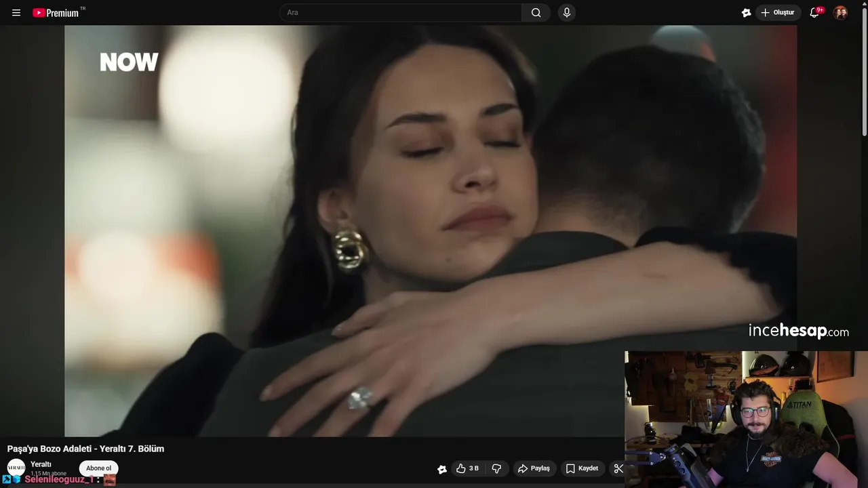Click the scrollbar up arrow
Screen dimensions: 868x488
(864, 3)
